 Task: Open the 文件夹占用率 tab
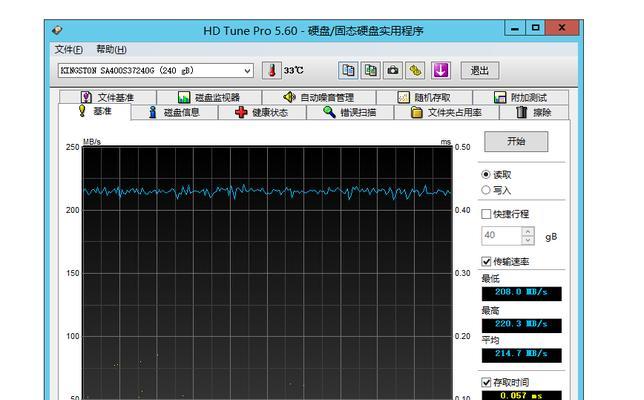446,112
